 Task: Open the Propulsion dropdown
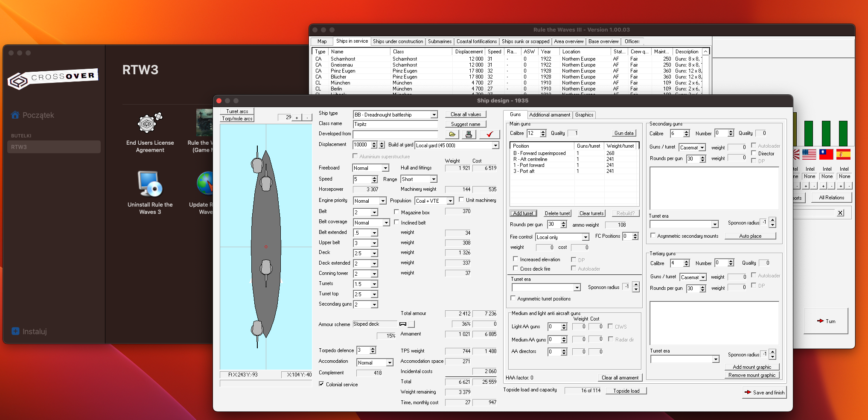click(450, 201)
